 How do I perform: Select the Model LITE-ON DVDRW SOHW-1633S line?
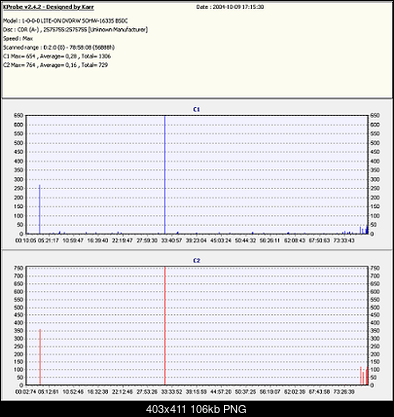click(65, 21)
